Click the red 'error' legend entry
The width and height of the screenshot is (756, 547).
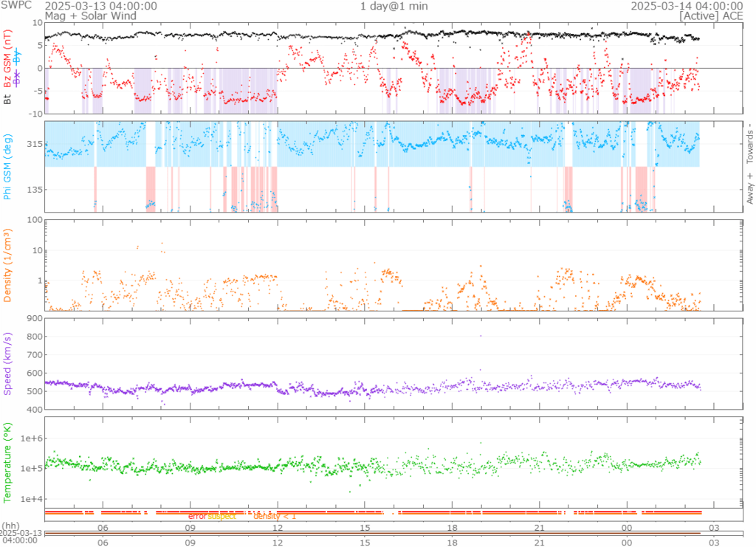(197, 517)
